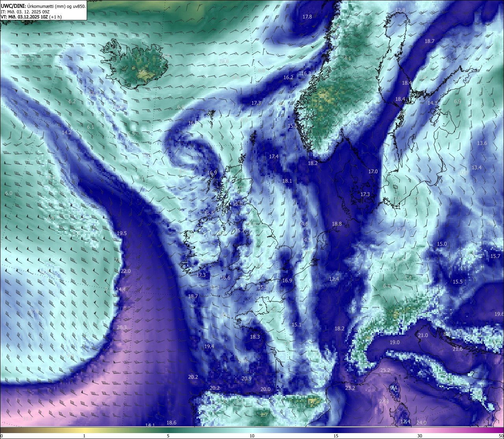The image size is (504, 439).
Task: Click the 2.7 value on the map
Action: coord(264,415)
